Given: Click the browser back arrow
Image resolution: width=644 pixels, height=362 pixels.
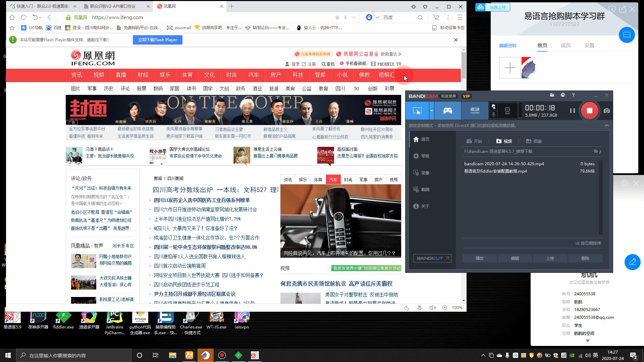Looking at the screenshot, I should [x=49, y=17].
